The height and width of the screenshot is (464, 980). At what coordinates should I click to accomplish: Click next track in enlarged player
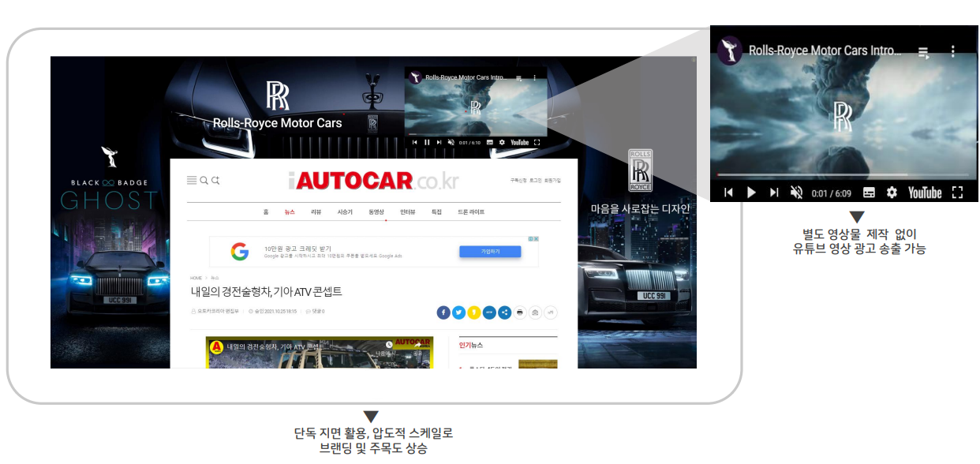coord(774,193)
